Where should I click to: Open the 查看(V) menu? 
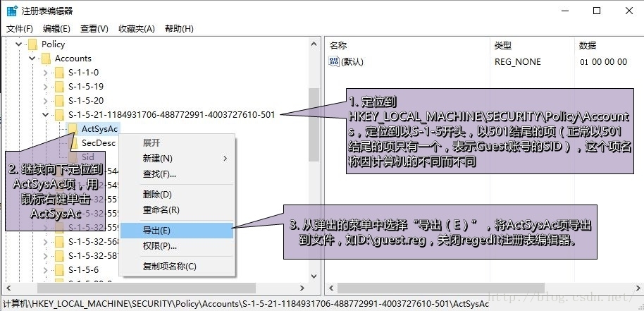point(94,29)
